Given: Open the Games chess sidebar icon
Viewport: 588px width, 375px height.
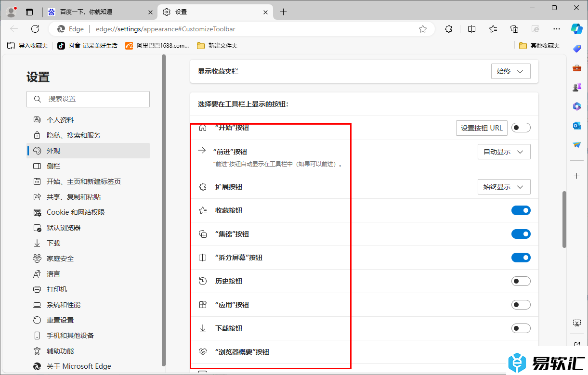Looking at the screenshot, I should (577, 87).
